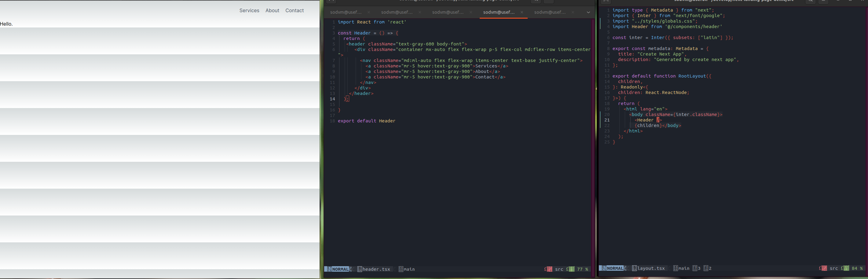
Task: Click the {children}</body> line in layout.tsx
Action: (658, 125)
